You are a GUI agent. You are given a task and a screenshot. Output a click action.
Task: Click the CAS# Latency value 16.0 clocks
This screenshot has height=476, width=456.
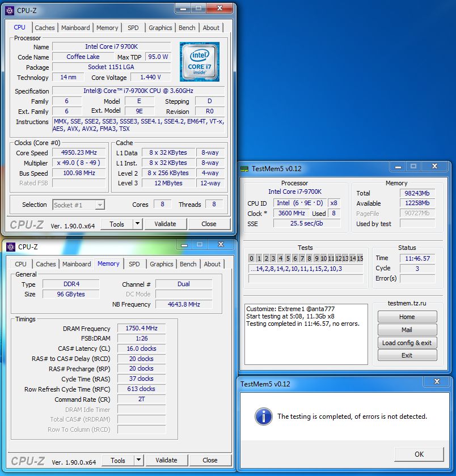pyautogui.click(x=142, y=348)
